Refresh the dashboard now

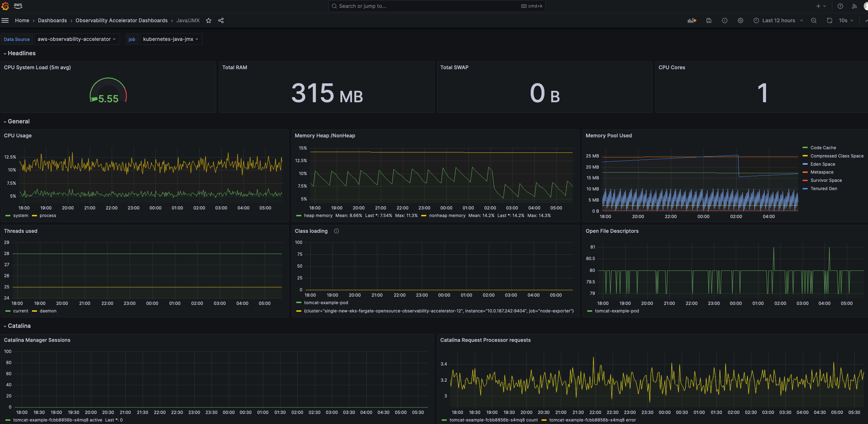click(830, 20)
